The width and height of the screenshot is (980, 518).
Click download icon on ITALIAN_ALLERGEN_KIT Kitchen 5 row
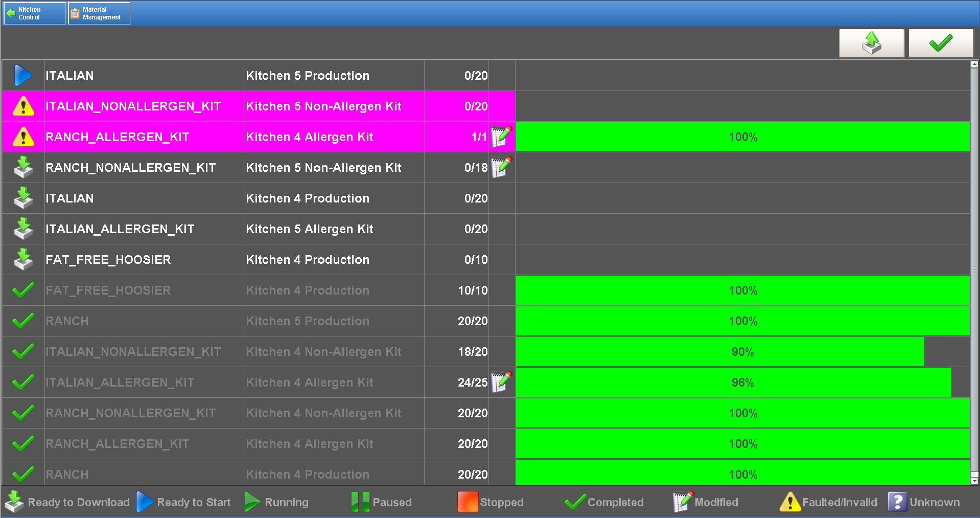pyautogui.click(x=23, y=229)
